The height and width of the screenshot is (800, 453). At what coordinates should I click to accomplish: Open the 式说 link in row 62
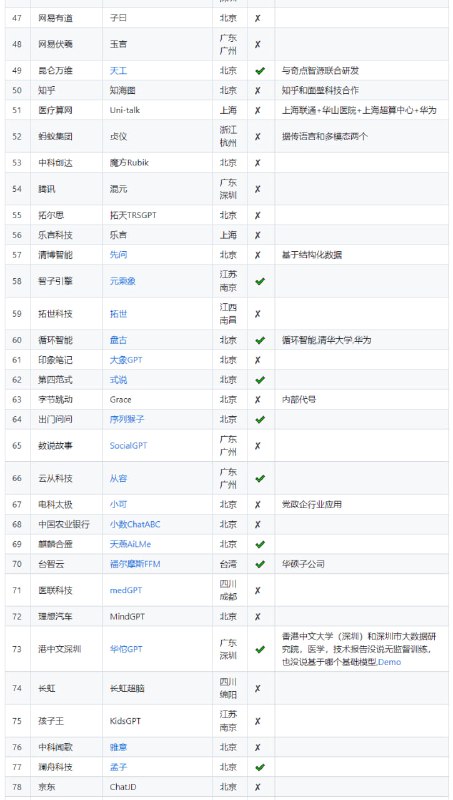[118, 380]
